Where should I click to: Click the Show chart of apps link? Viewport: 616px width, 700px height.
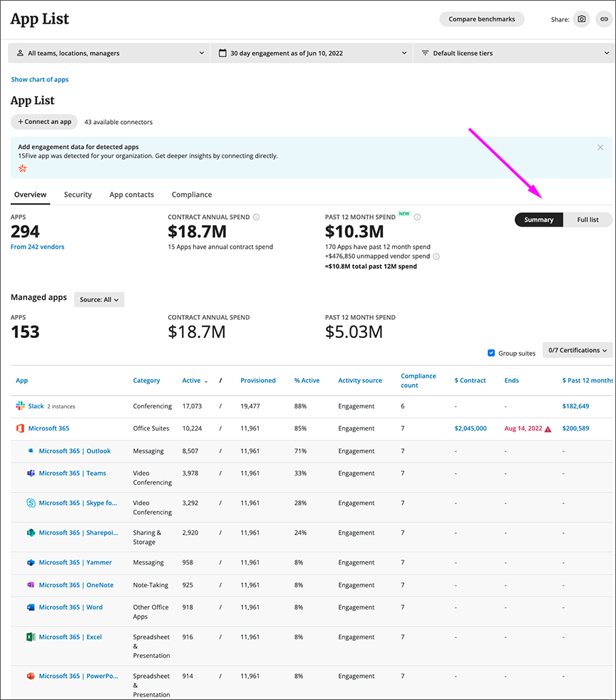tap(40, 80)
